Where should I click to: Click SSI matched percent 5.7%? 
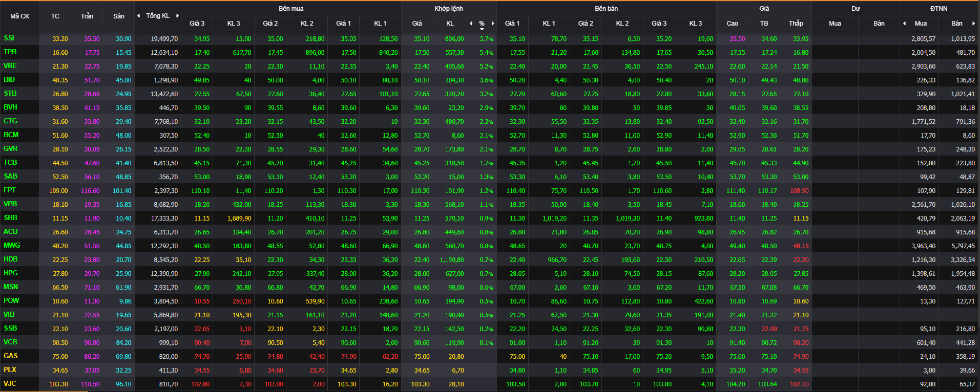click(487, 39)
